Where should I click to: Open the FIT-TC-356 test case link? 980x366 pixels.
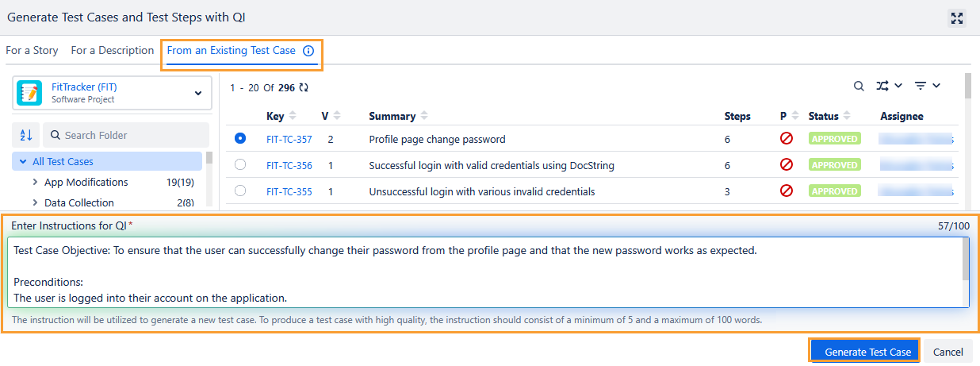coord(289,165)
